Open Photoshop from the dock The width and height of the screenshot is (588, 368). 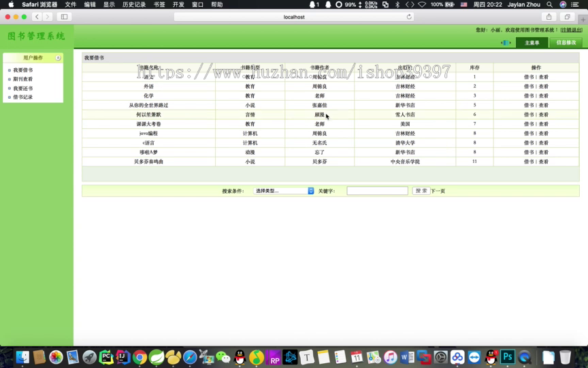click(x=508, y=357)
